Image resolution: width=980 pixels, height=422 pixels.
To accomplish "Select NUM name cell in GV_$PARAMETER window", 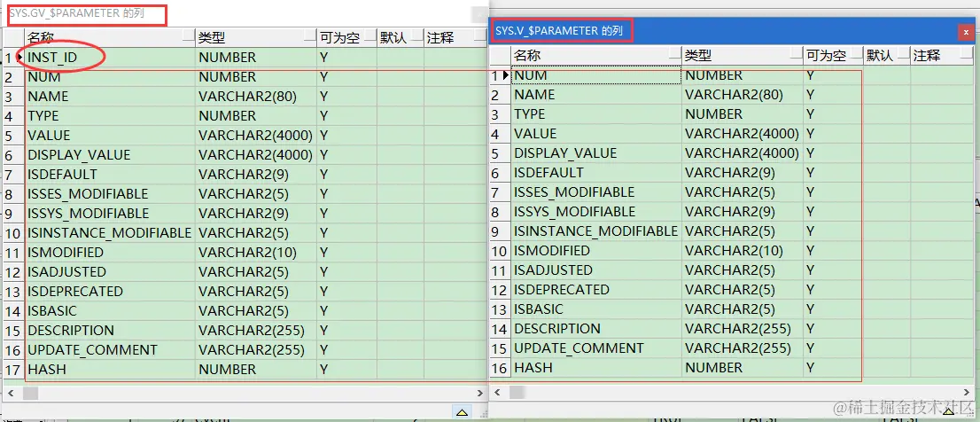I will pyautogui.click(x=110, y=77).
